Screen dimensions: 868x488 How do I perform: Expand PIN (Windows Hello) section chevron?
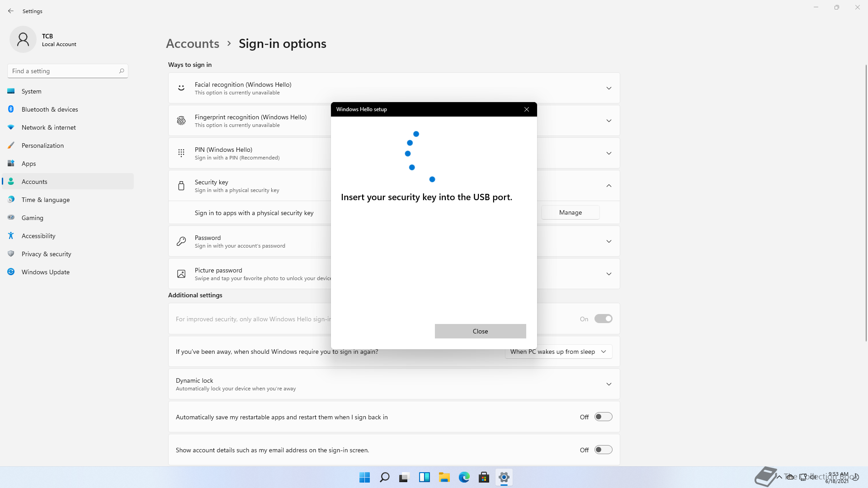tap(609, 153)
